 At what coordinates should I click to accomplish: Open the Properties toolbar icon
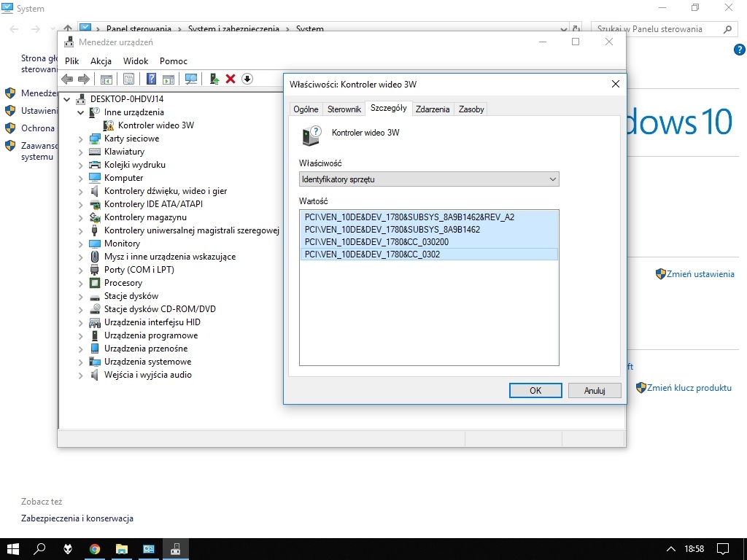point(128,79)
